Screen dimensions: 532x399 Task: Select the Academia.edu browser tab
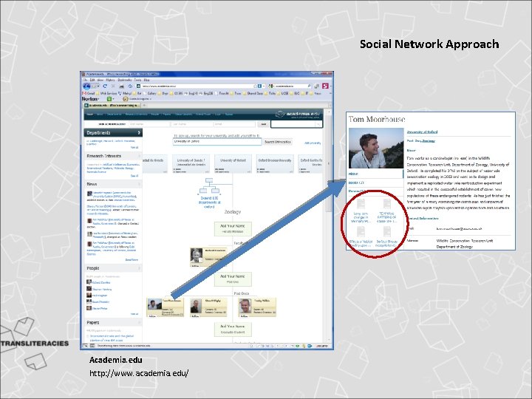click(x=112, y=105)
